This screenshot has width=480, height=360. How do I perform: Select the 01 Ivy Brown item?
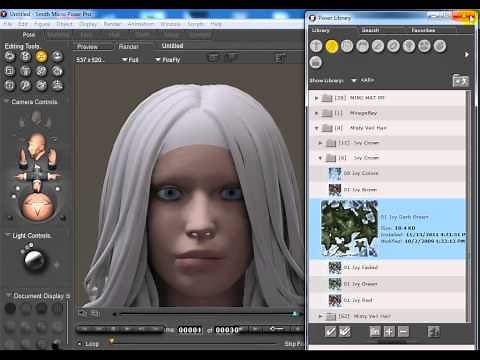(387, 190)
